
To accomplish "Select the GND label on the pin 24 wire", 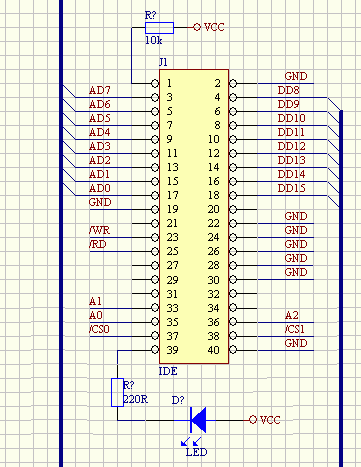I will 296,230.
